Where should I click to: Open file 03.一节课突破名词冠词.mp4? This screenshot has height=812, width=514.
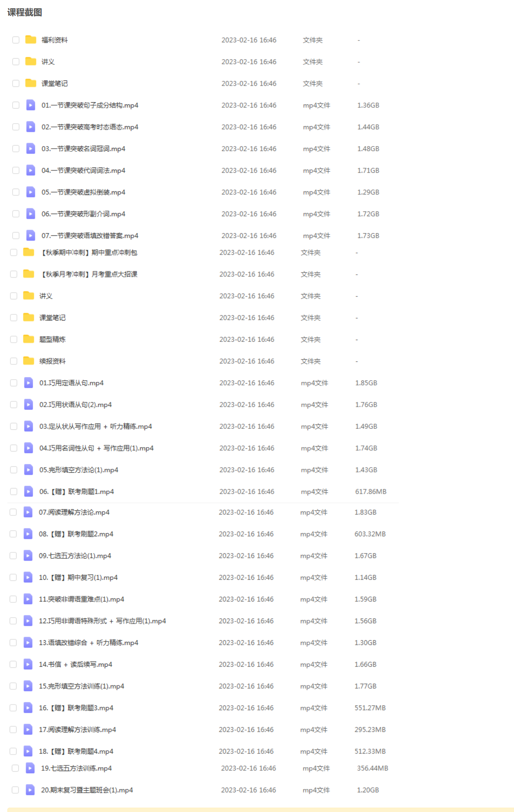click(83, 149)
